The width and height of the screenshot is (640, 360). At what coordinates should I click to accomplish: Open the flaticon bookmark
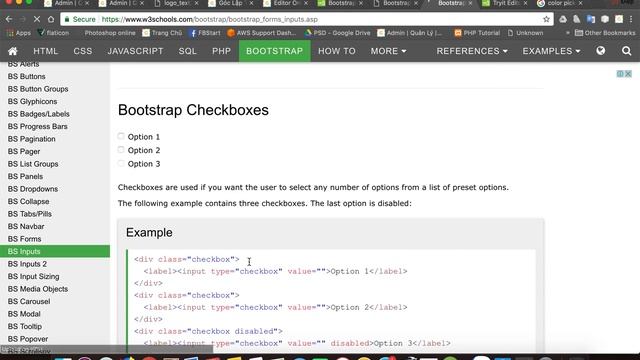point(53,33)
